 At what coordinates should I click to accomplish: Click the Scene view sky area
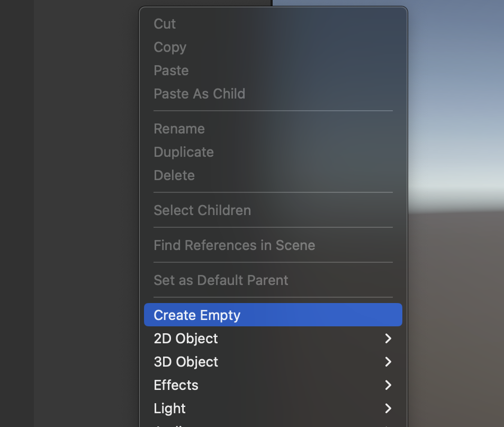(x=455, y=79)
